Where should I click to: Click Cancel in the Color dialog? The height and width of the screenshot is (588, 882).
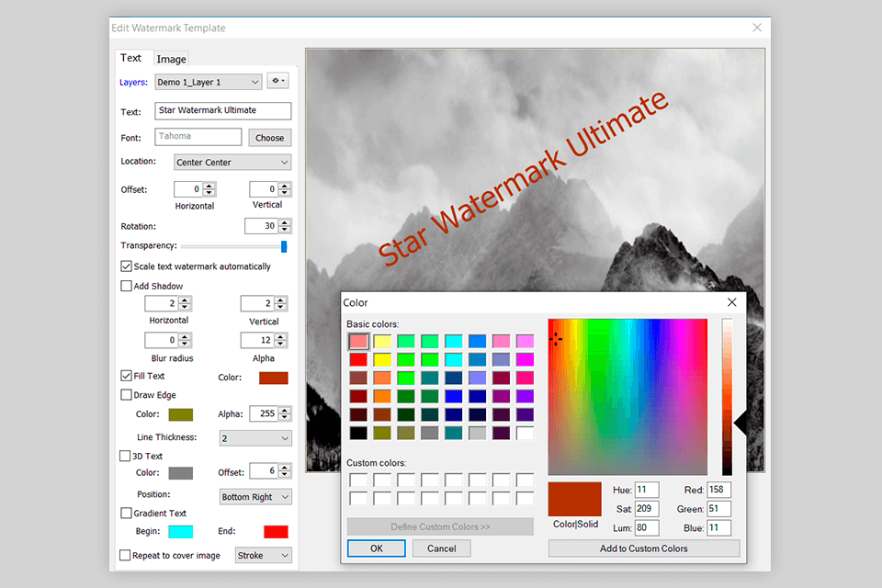coord(442,548)
